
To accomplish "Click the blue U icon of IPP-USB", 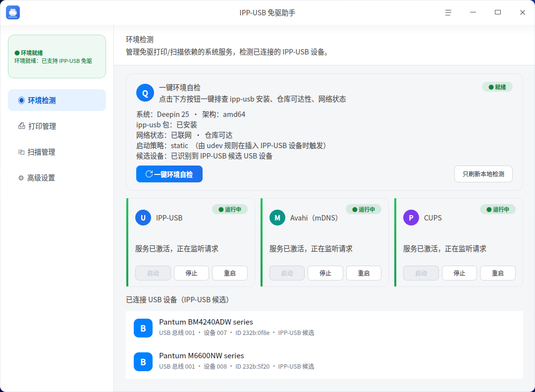I will click(143, 218).
